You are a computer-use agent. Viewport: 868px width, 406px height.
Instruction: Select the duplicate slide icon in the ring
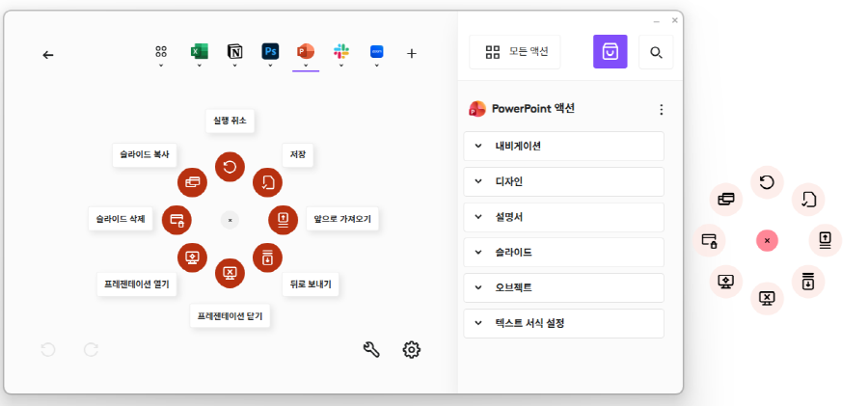(x=192, y=181)
